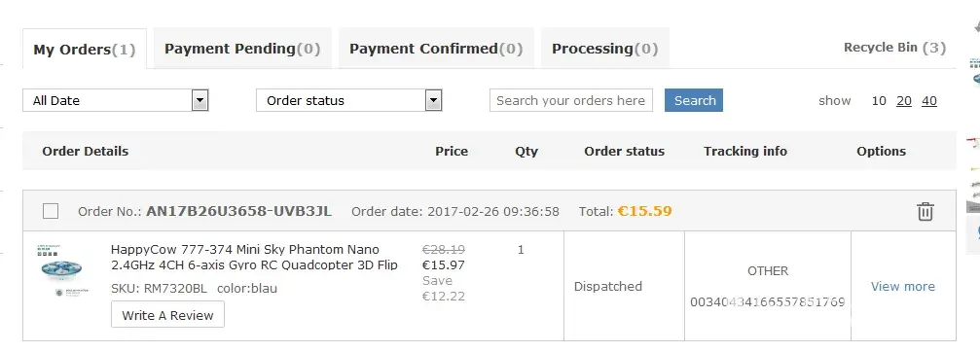Image resolution: width=980 pixels, height=352 pixels.
Task: Open the Payment Confirmed tab
Action: tap(436, 49)
